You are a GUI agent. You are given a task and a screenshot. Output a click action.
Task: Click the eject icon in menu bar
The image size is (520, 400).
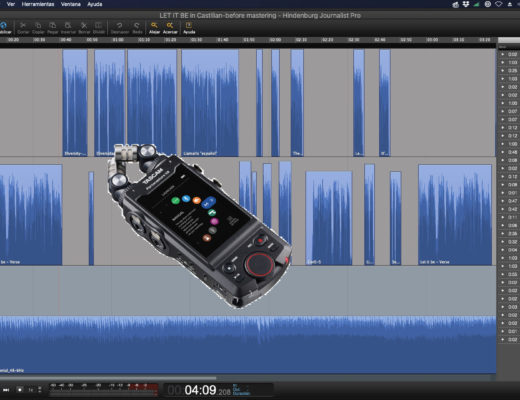click(510, 4)
